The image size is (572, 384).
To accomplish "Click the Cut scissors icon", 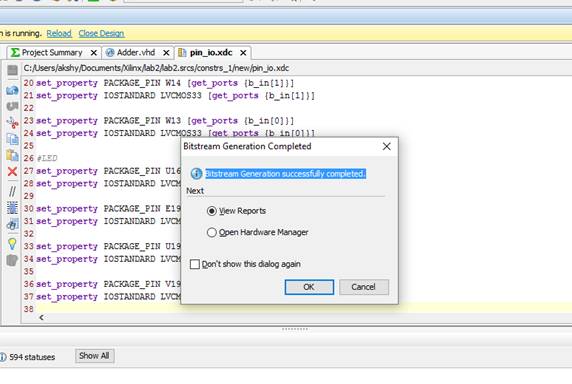I will point(12,123).
